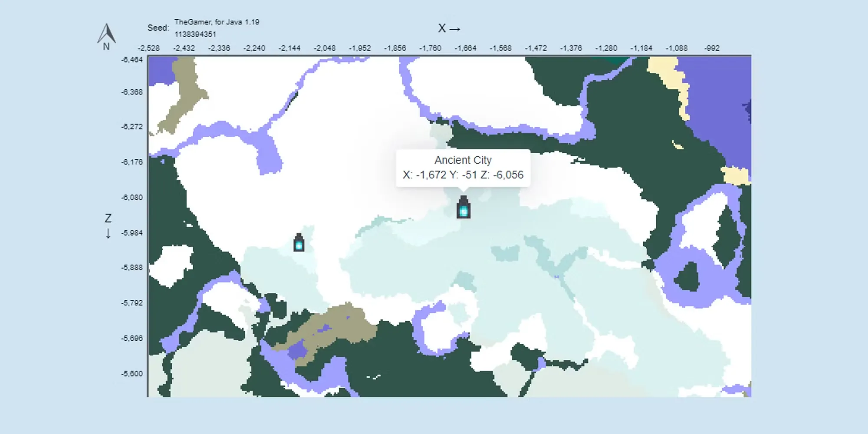Click X axis value -992
This screenshot has width=868, height=434.
point(711,48)
